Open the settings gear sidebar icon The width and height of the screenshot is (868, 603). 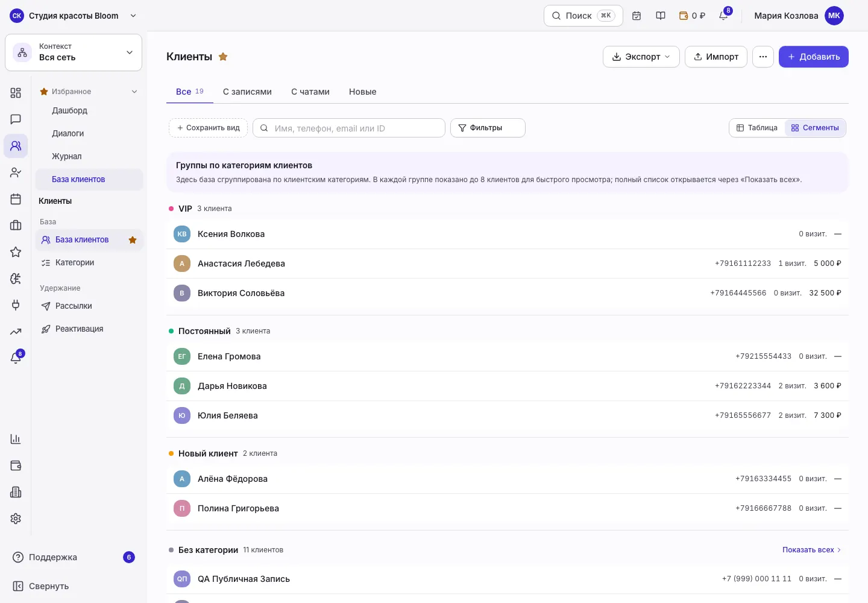16,519
